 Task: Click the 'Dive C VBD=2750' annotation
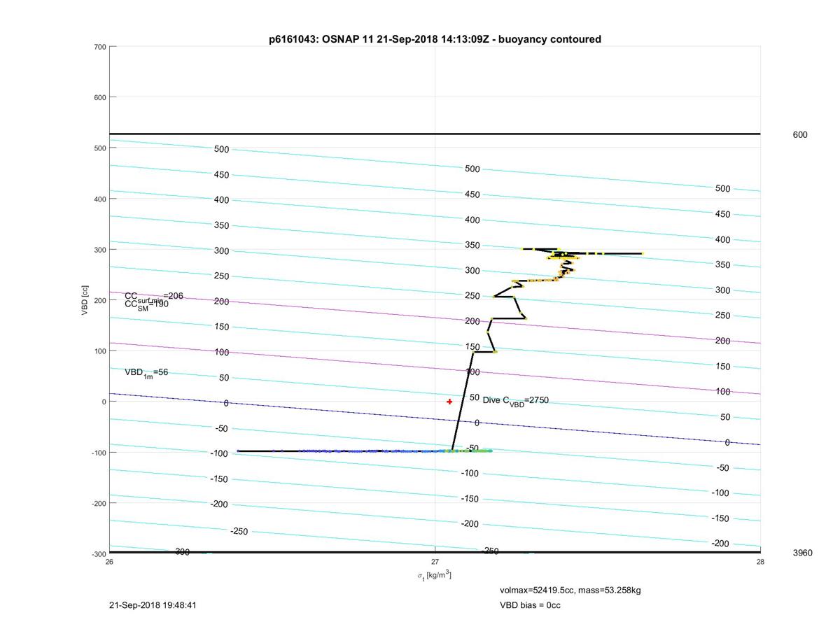515,401
